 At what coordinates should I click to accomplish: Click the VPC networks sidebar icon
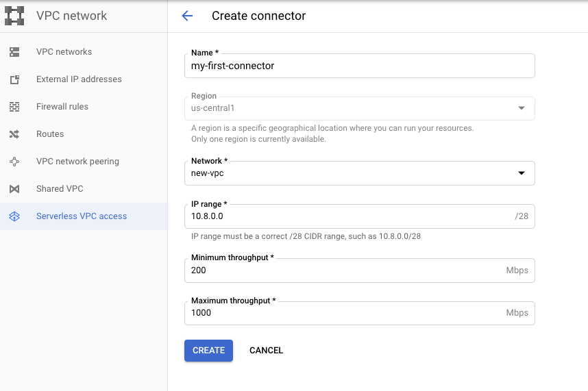click(x=14, y=52)
